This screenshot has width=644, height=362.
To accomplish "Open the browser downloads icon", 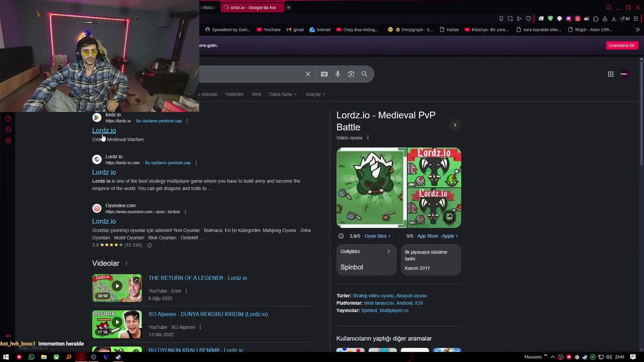I will click(x=614, y=19).
